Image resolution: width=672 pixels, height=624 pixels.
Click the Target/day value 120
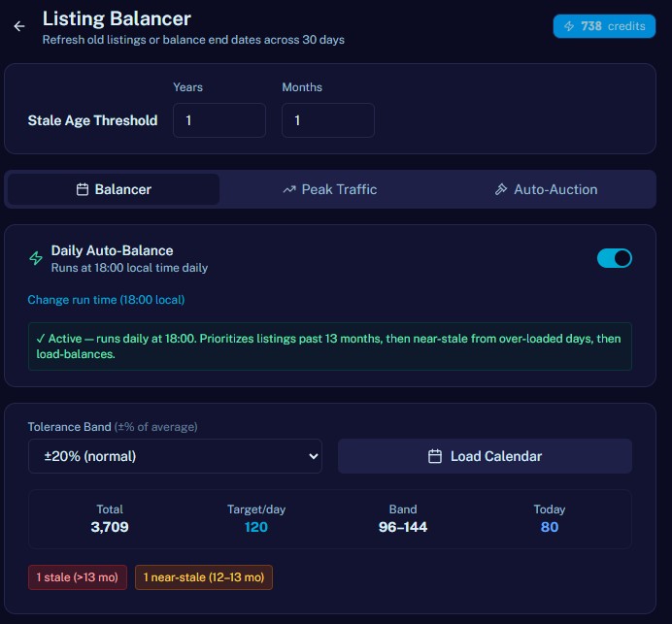click(256, 527)
